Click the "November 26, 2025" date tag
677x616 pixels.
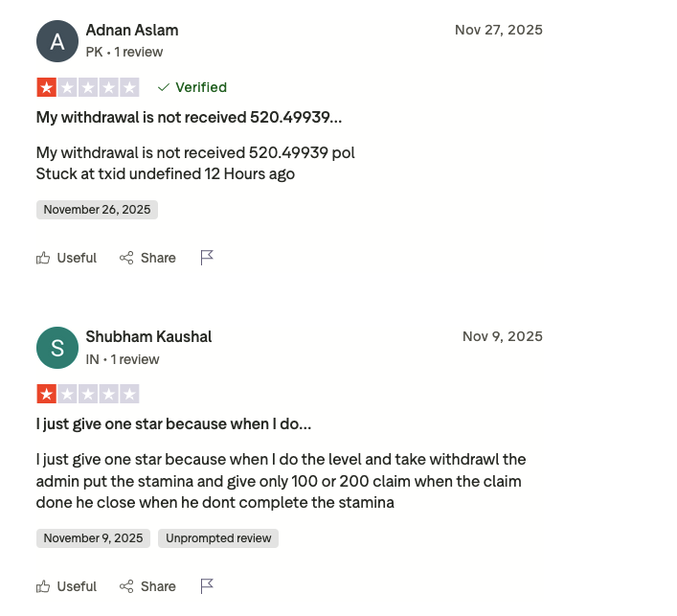[97, 210]
